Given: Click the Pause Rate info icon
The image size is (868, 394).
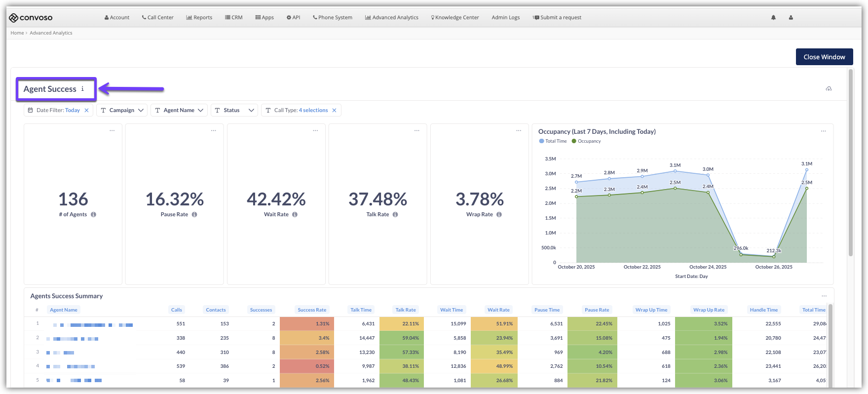Looking at the screenshot, I should 194,215.
